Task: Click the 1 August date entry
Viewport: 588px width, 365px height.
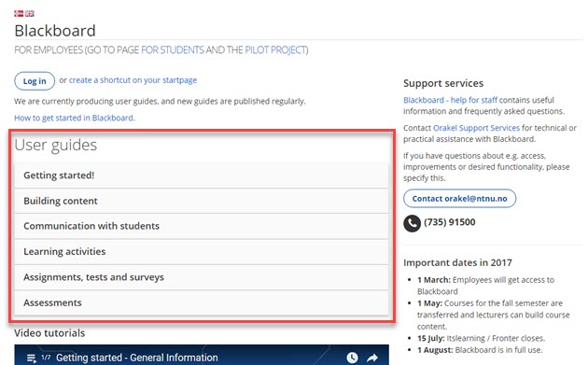Action: [480, 350]
